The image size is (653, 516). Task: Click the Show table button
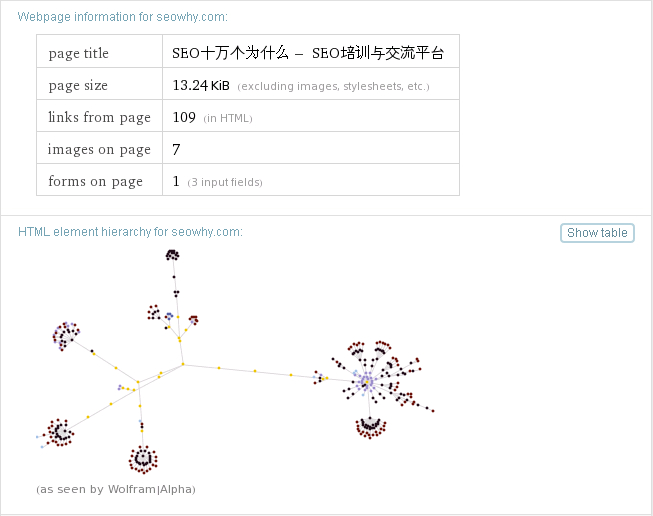tap(597, 233)
